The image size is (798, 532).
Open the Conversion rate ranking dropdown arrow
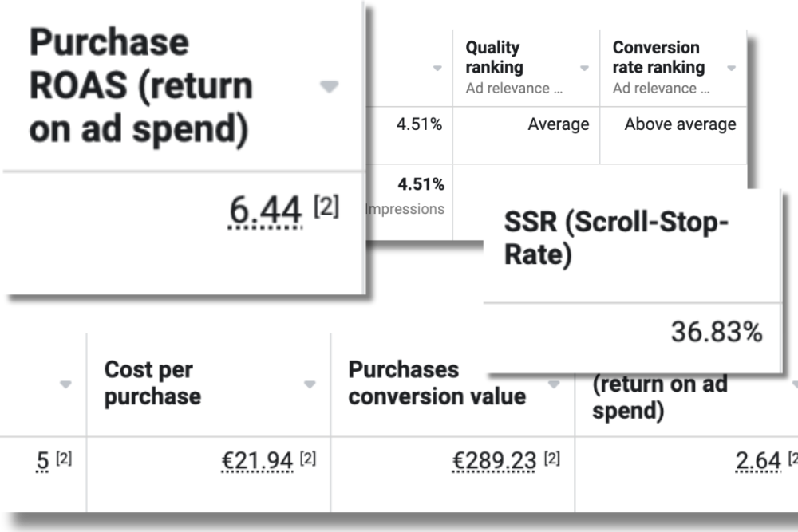point(731,68)
